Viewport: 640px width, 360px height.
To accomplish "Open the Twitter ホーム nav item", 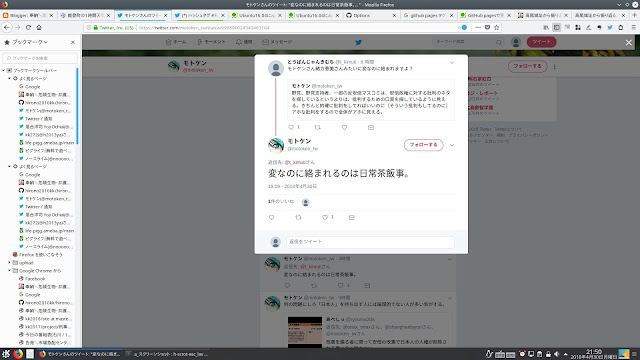I will (x=176, y=42).
